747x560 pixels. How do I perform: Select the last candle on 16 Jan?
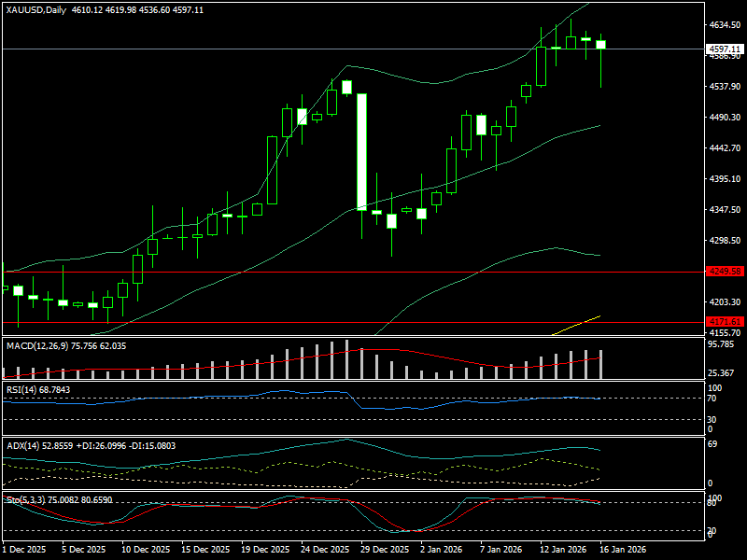pyautogui.click(x=600, y=45)
